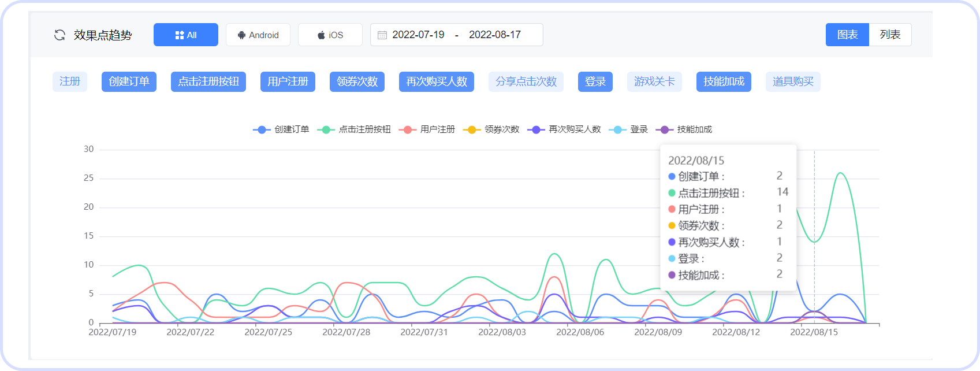The width and height of the screenshot is (980, 371).
Task: Hide 领券次数 series via chart legend
Action: 491,129
